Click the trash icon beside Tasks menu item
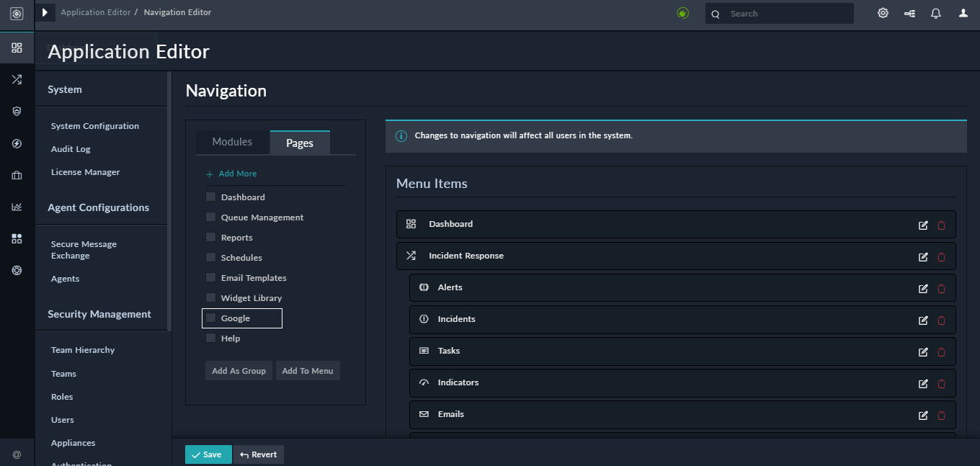 pos(941,351)
